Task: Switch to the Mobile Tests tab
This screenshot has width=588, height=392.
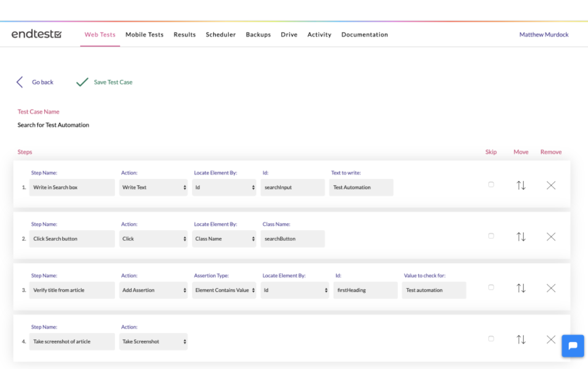Action: pyautogui.click(x=144, y=35)
